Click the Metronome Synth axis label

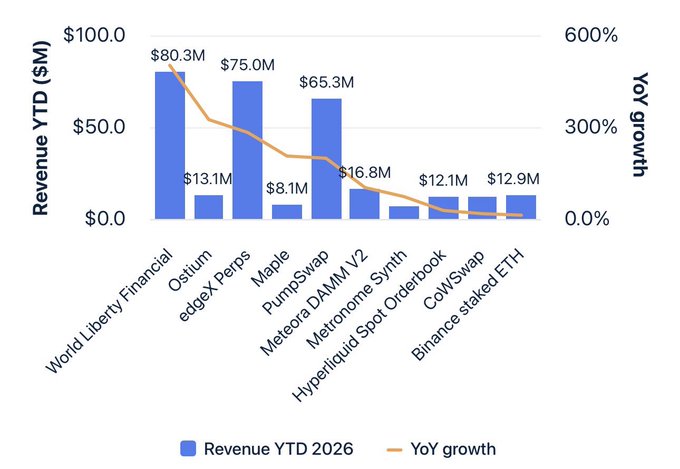pyautogui.click(x=356, y=299)
